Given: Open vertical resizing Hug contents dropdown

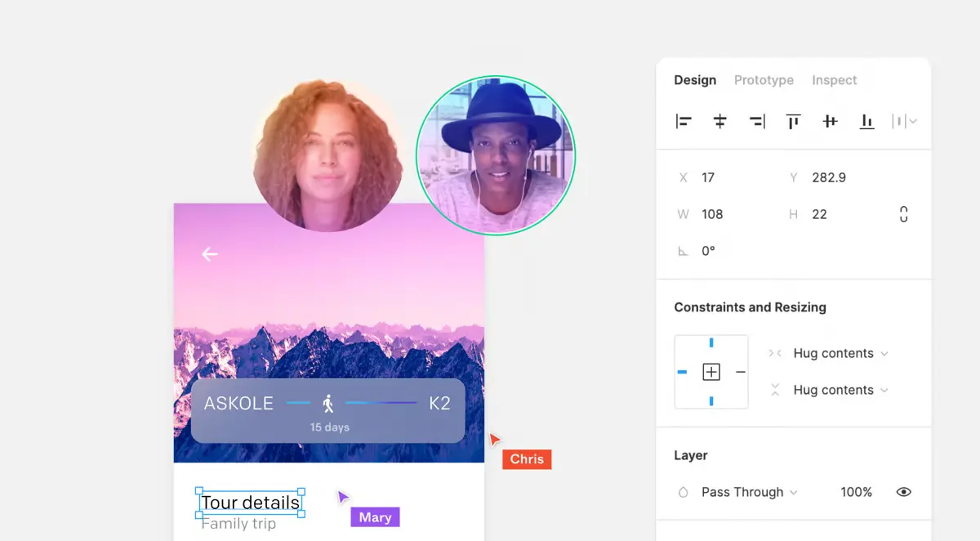Looking at the screenshot, I should tap(840, 390).
